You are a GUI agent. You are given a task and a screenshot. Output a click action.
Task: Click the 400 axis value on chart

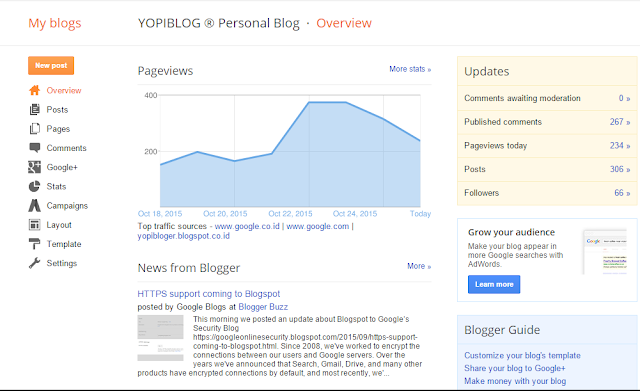(151, 95)
